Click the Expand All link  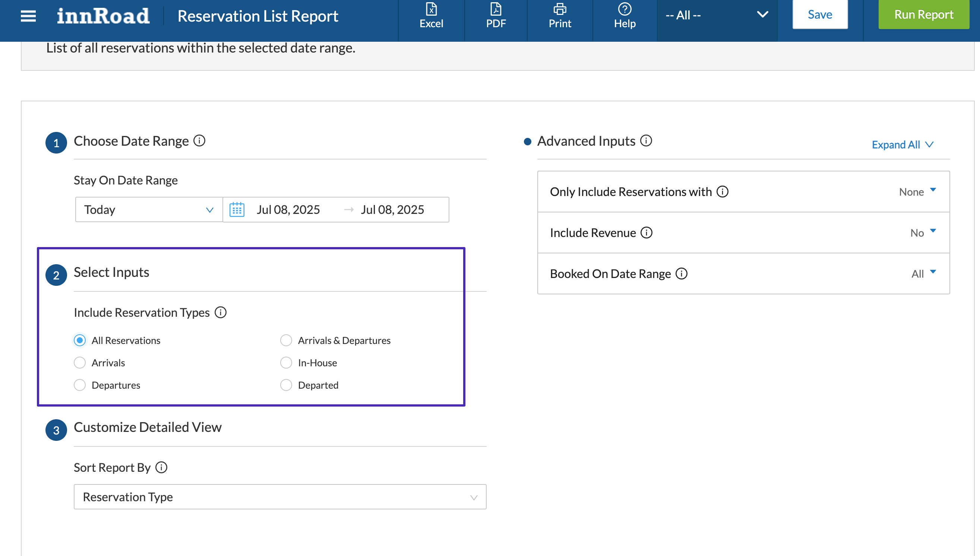click(902, 145)
